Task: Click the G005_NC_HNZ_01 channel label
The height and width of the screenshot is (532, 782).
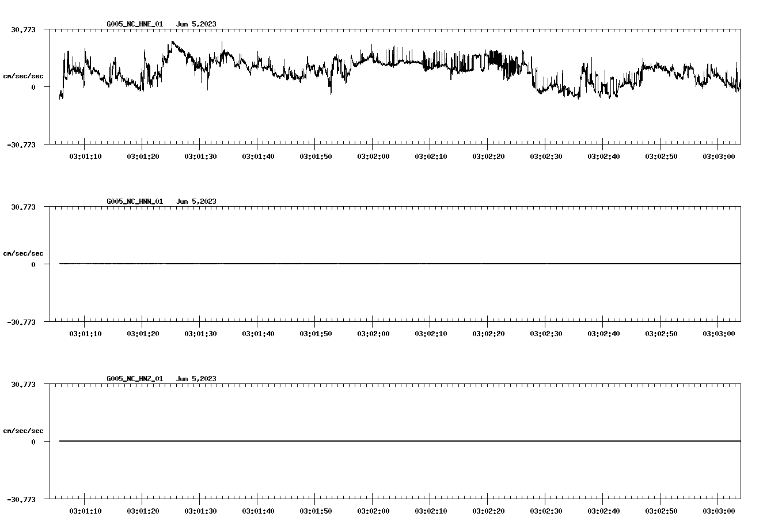Action: 134,378
